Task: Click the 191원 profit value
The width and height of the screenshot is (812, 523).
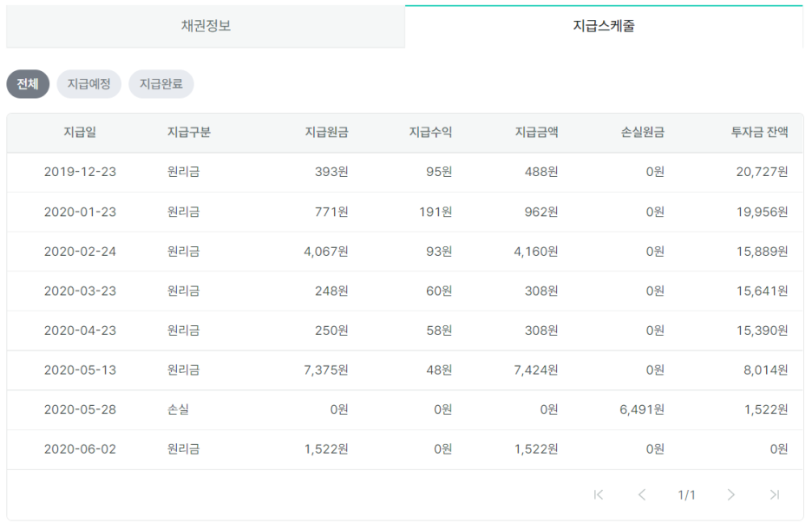Action: pyautogui.click(x=435, y=212)
